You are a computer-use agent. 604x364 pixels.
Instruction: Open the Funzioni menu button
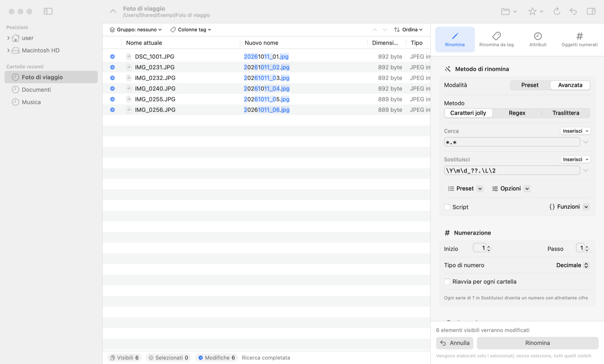pyautogui.click(x=569, y=207)
